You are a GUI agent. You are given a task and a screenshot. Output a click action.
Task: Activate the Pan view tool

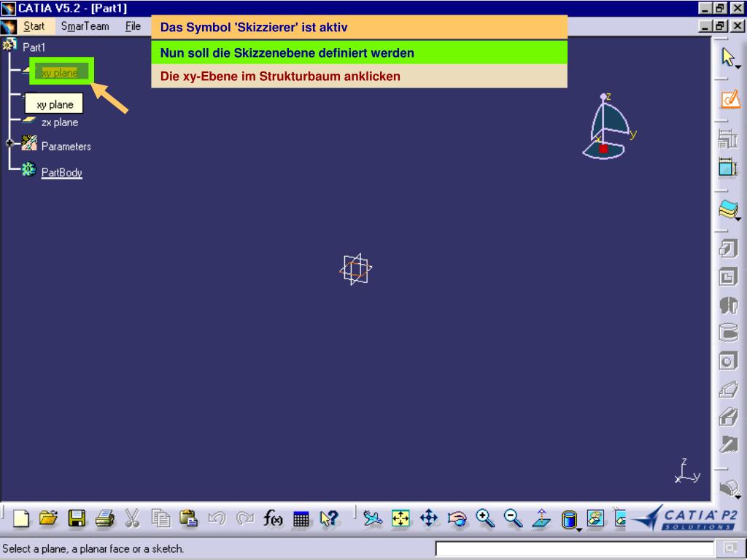pyautogui.click(x=429, y=518)
